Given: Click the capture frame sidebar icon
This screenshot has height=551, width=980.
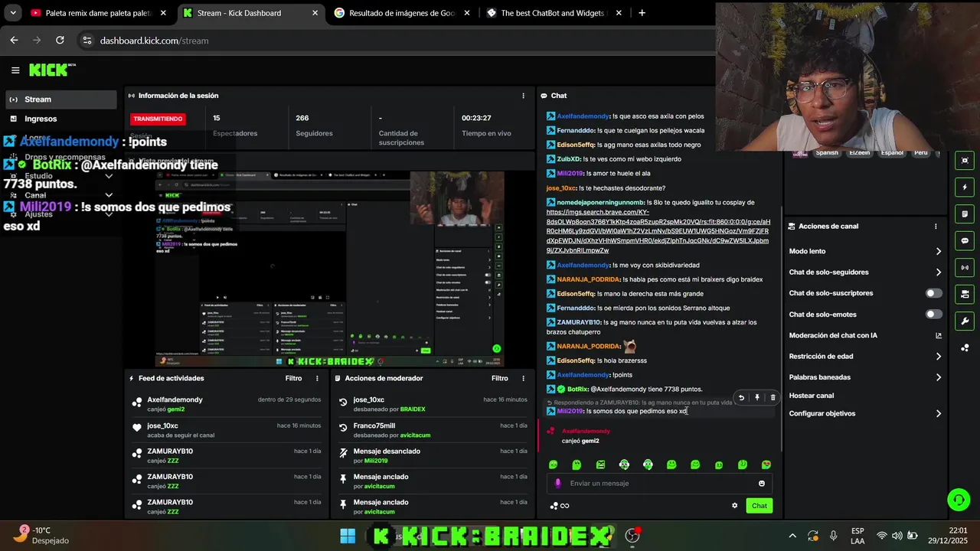Looking at the screenshot, I should tap(965, 161).
